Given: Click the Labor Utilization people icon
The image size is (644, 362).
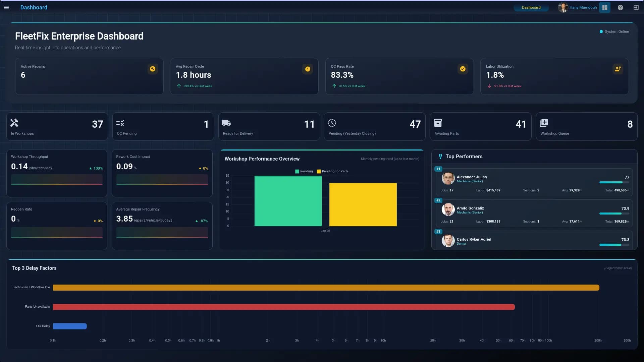Looking at the screenshot, I should tap(618, 69).
